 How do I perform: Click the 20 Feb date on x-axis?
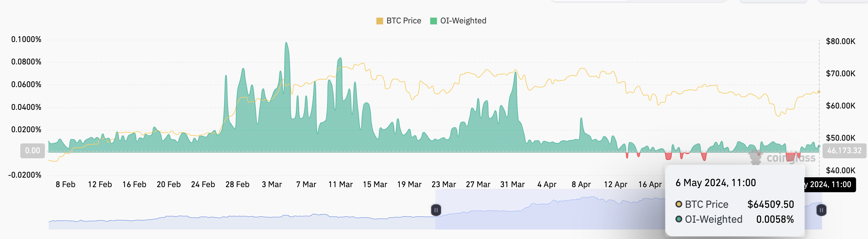point(169,184)
